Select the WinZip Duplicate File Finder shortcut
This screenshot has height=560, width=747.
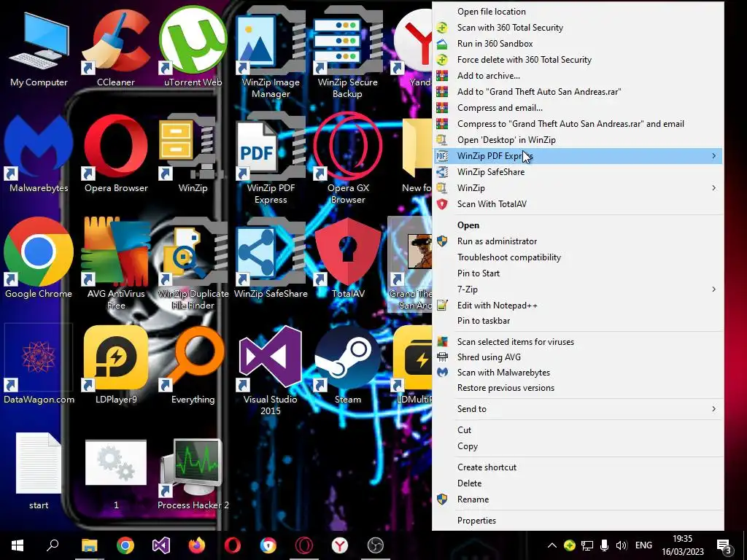tap(193, 264)
